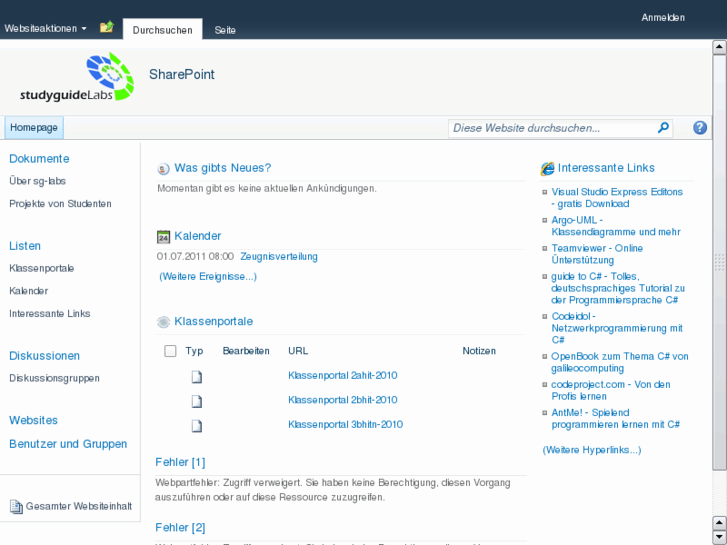Click the Was gibts Neues announcement icon
727x545 pixels.
pyautogui.click(x=163, y=169)
